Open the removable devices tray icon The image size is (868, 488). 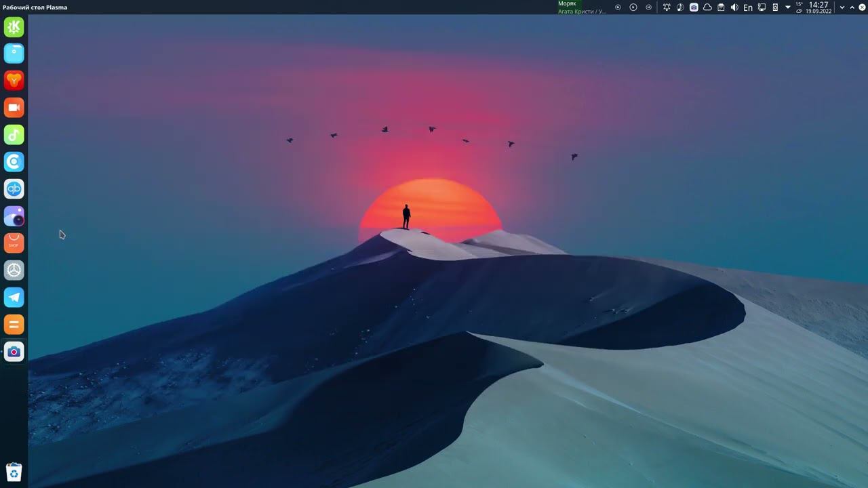click(x=775, y=7)
